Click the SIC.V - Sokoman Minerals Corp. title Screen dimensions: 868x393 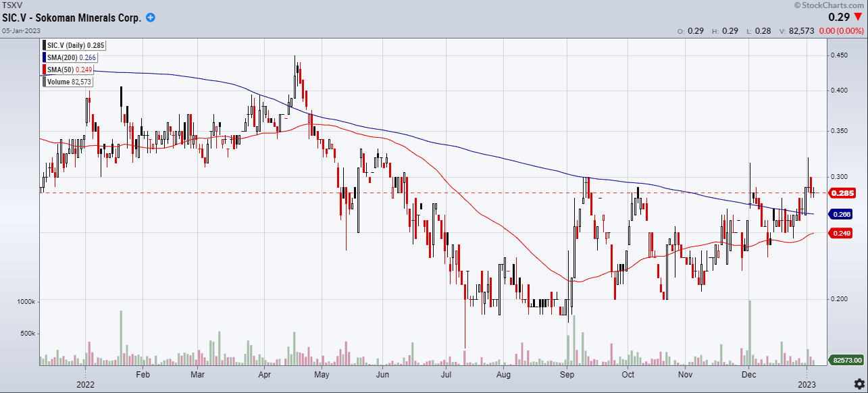pyautogui.click(x=72, y=18)
